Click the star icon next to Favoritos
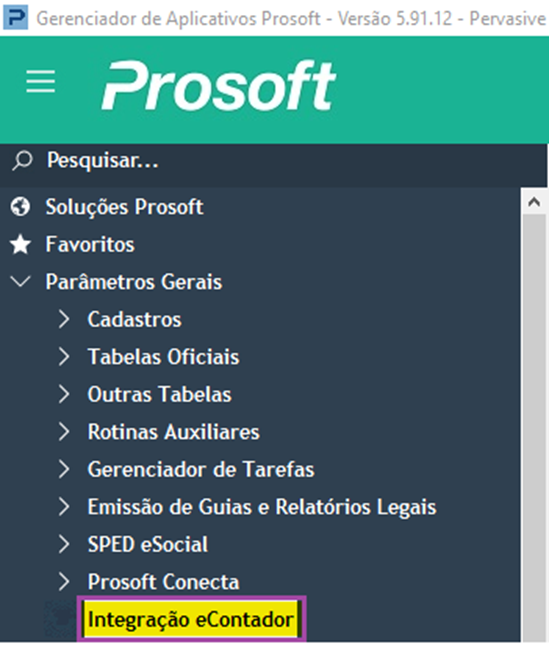This screenshot has width=549, height=647. click(20, 245)
